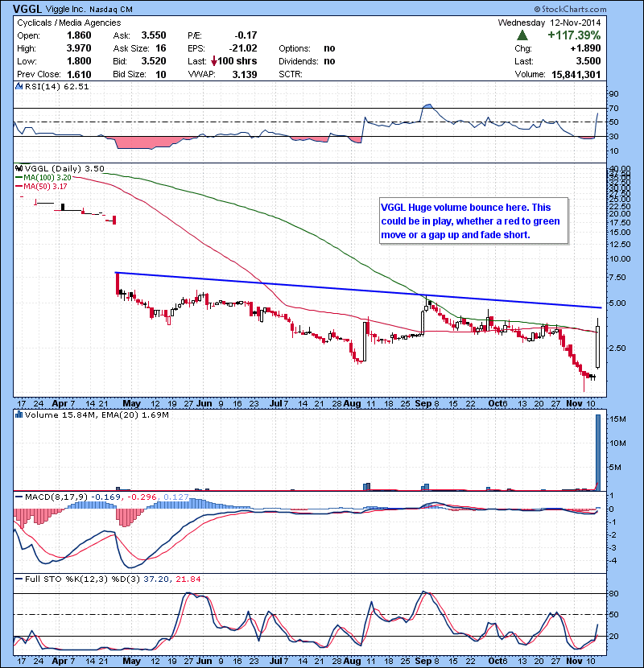Image resolution: width=644 pixels, height=668 pixels.
Task: Click the Ask Size value 16
Action: (x=161, y=48)
